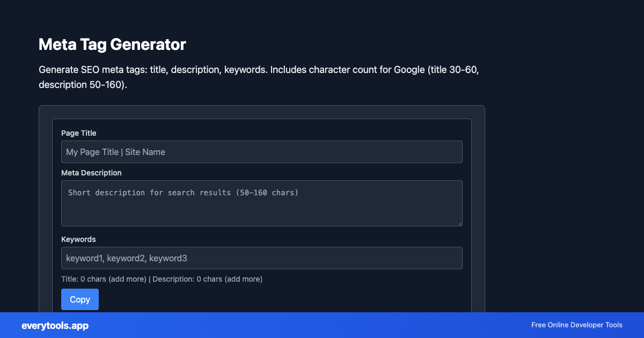Click placeholder keyword1, keyword2, keyword3
The image size is (644, 338).
pos(127,258)
